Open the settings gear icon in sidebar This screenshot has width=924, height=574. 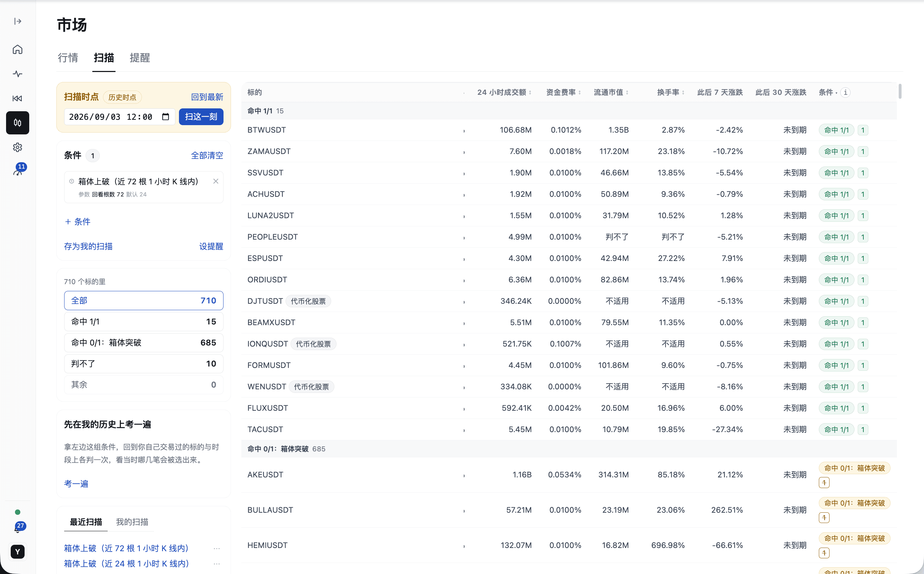tap(17, 147)
